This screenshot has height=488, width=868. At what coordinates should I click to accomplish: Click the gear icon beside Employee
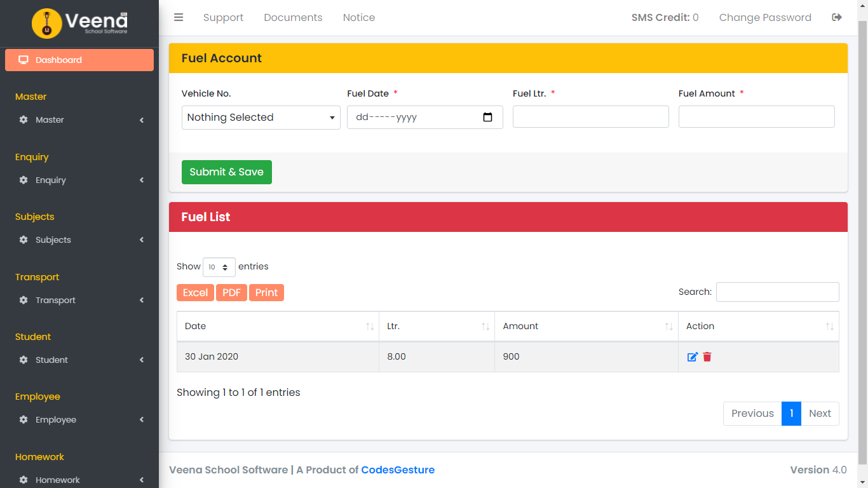(24, 419)
